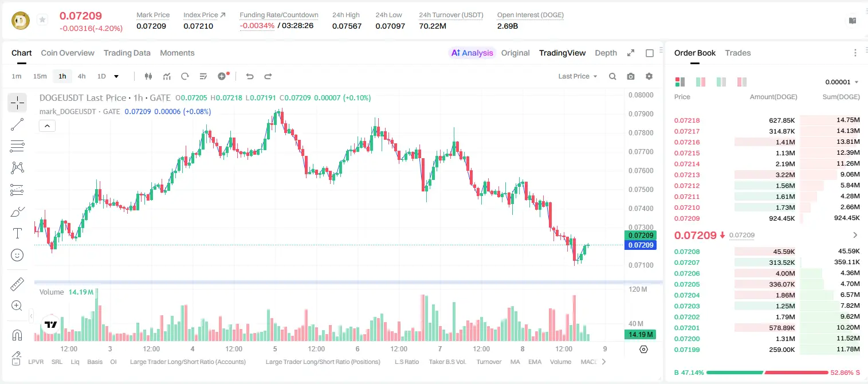The height and width of the screenshot is (384, 868).
Task: Select the ruler measure tool
Action: 17,284
